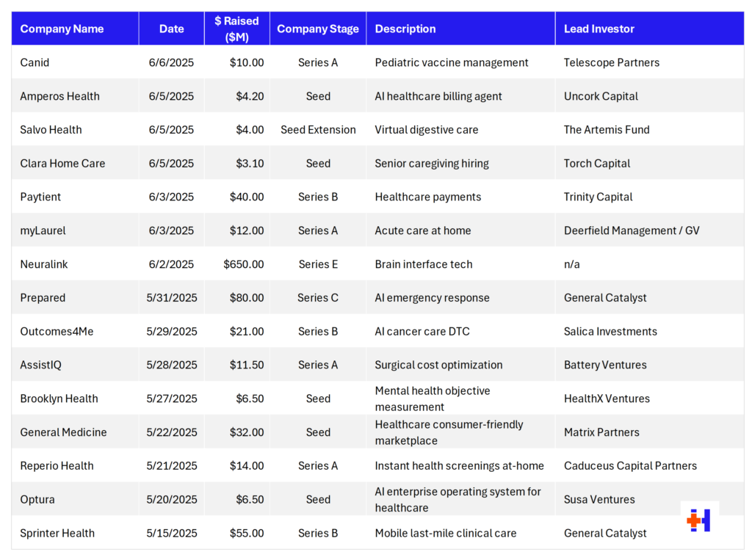Click the $80.00 amount for Prepared
The image size is (752, 560).
[247, 298]
